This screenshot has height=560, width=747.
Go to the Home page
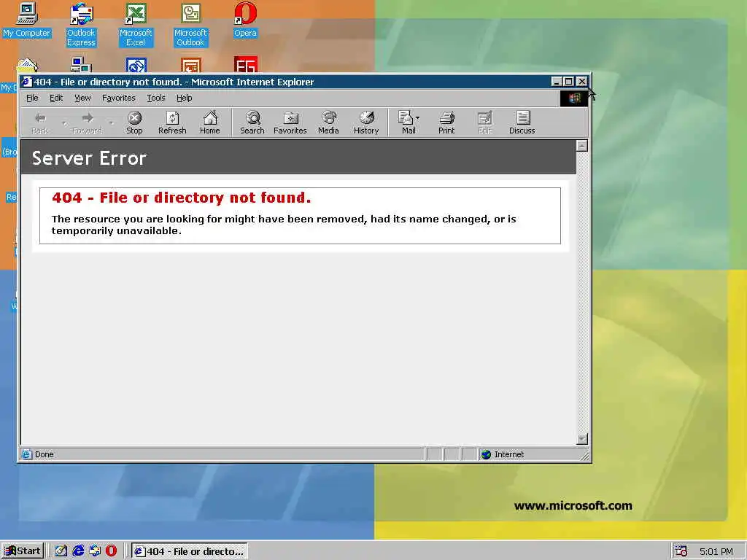click(209, 122)
